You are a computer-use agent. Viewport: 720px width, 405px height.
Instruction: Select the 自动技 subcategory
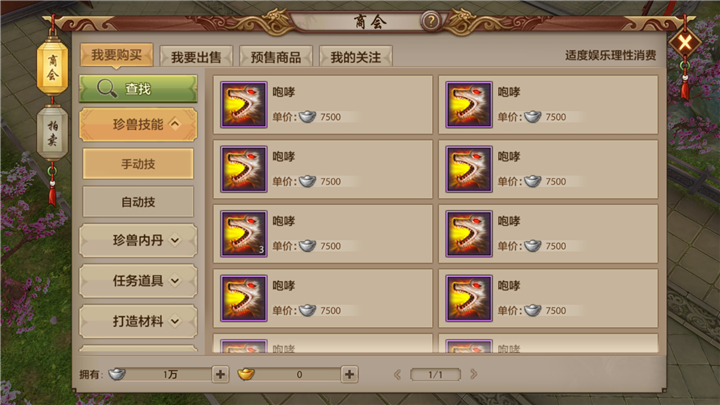pos(138,202)
